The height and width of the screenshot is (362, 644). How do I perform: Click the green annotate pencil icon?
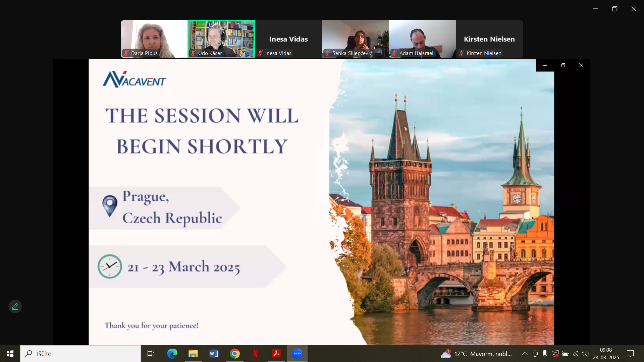[x=15, y=306]
